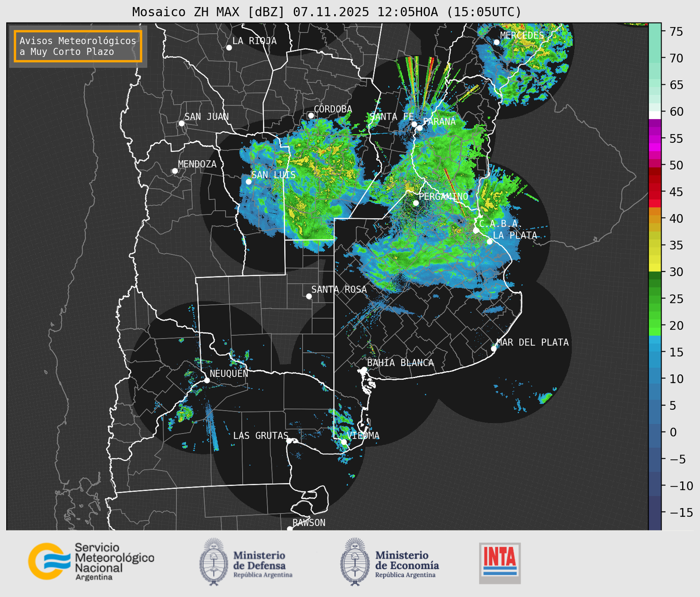Screen dimensions: 700x597
Task: Click the BAHÍA BLANCA city label
Action: [x=400, y=363]
